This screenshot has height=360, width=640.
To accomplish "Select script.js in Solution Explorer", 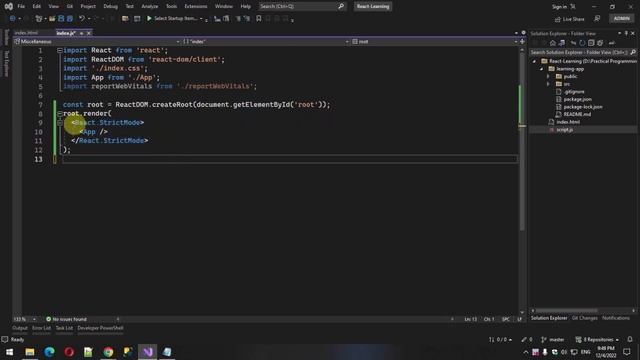I will [564, 130].
